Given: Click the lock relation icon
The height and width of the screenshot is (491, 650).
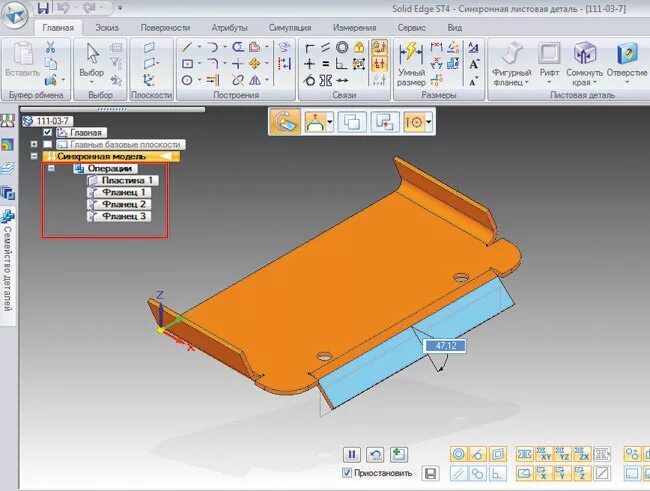Looking at the screenshot, I should (x=359, y=47).
